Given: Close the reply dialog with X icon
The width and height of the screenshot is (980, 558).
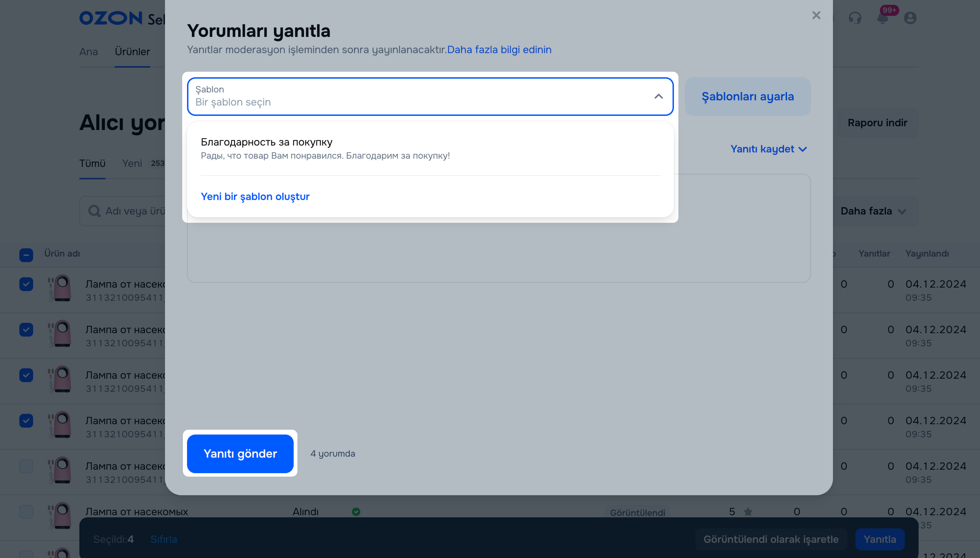Looking at the screenshot, I should pyautogui.click(x=816, y=15).
